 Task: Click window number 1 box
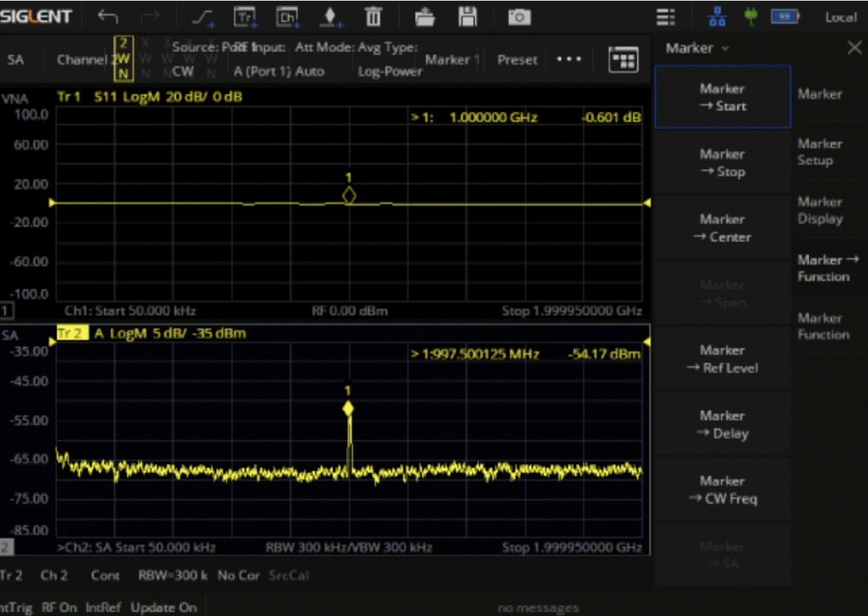[6, 311]
